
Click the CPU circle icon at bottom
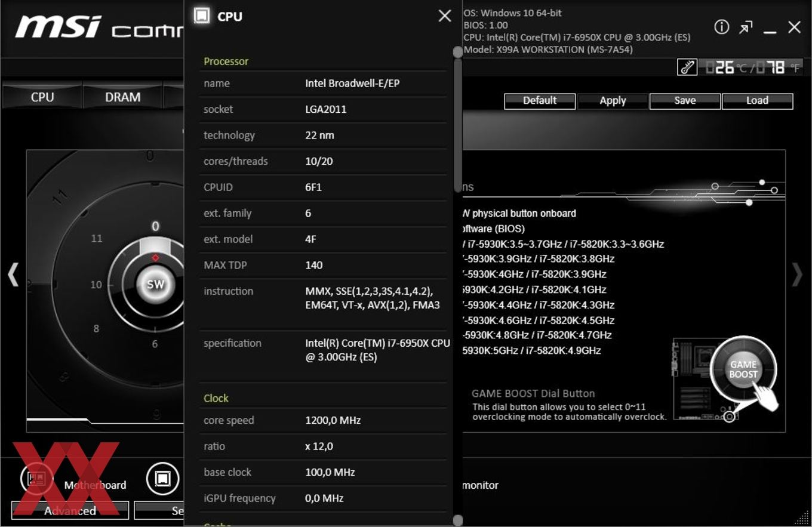coord(162,479)
